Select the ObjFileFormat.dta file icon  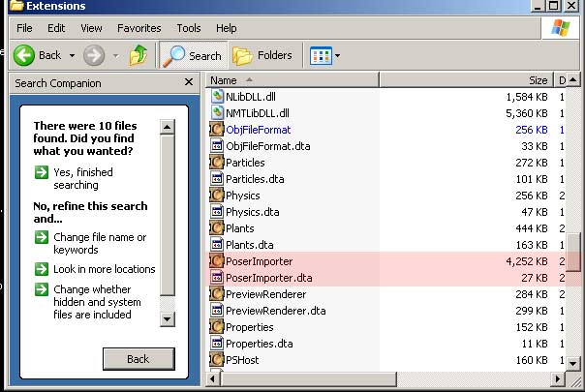click(x=217, y=146)
